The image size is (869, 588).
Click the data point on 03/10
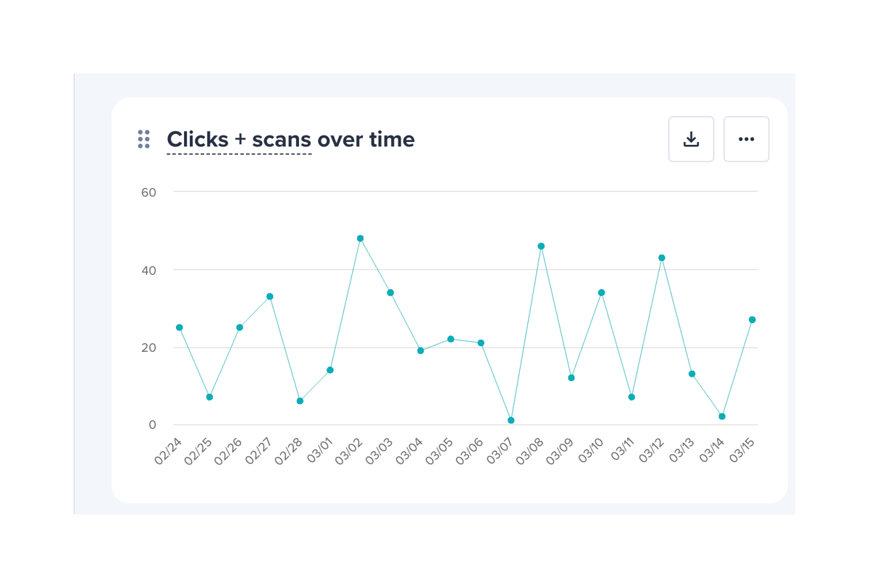(x=600, y=292)
